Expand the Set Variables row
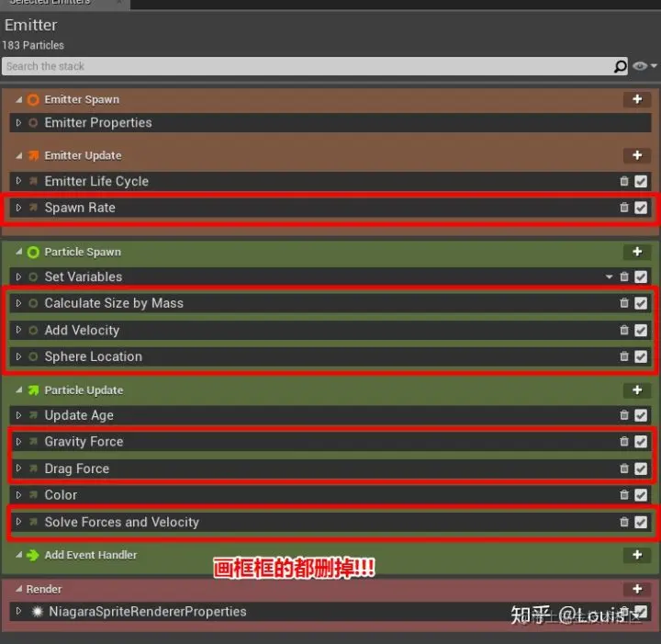This screenshot has height=644, width=661. click(x=18, y=277)
